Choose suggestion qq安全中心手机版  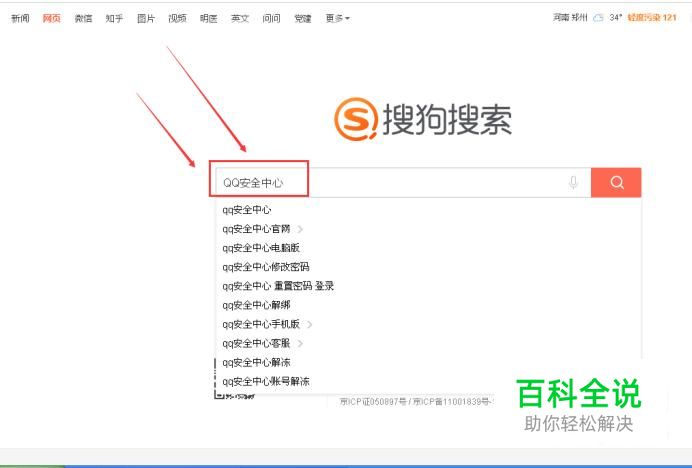pos(261,324)
